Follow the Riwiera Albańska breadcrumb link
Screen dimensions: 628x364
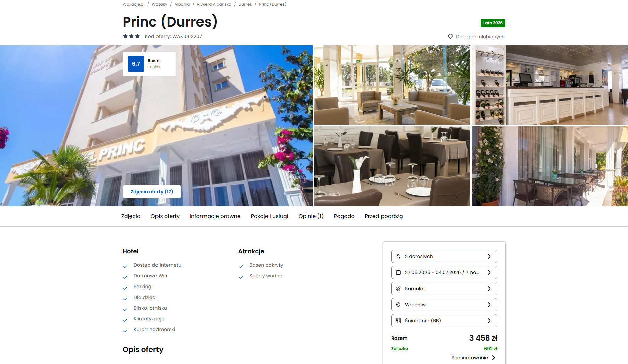click(214, 4)
